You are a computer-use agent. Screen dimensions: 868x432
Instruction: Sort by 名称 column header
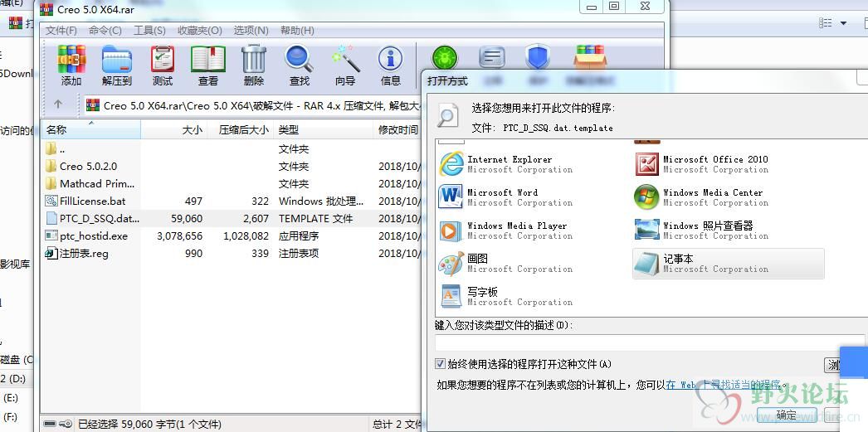tap(90, 130)
